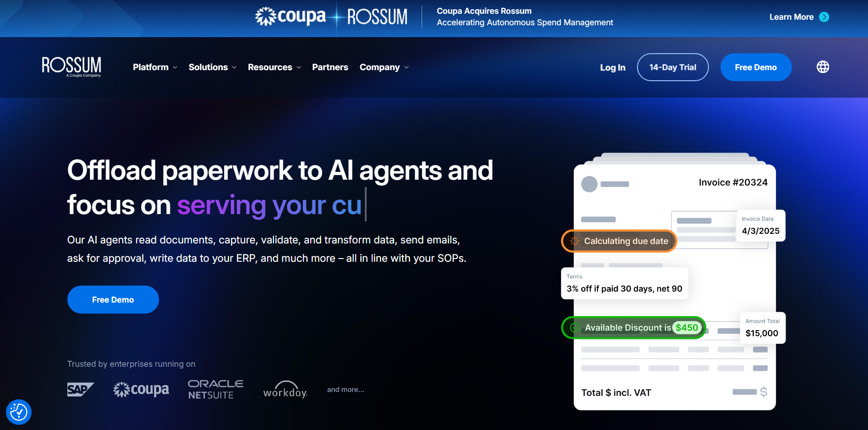Image resolution: width=868 pixels, height=430 pixels.
Task: Click Free Demo button in header
Action: pos(756,67)
